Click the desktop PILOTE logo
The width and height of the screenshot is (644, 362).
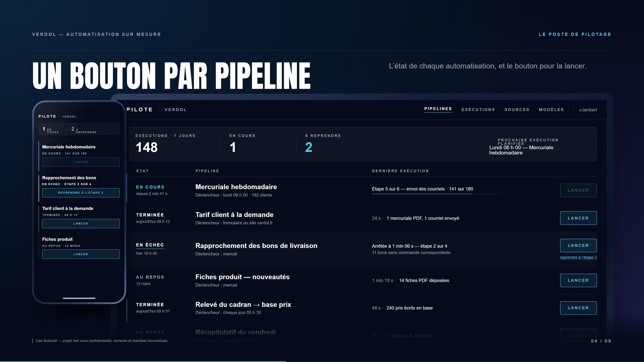[140, 110]
